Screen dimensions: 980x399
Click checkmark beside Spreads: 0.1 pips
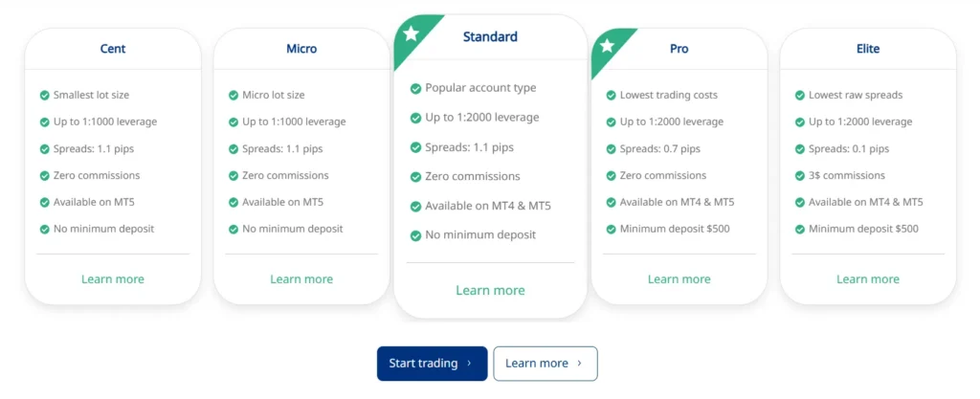(800, 149)
